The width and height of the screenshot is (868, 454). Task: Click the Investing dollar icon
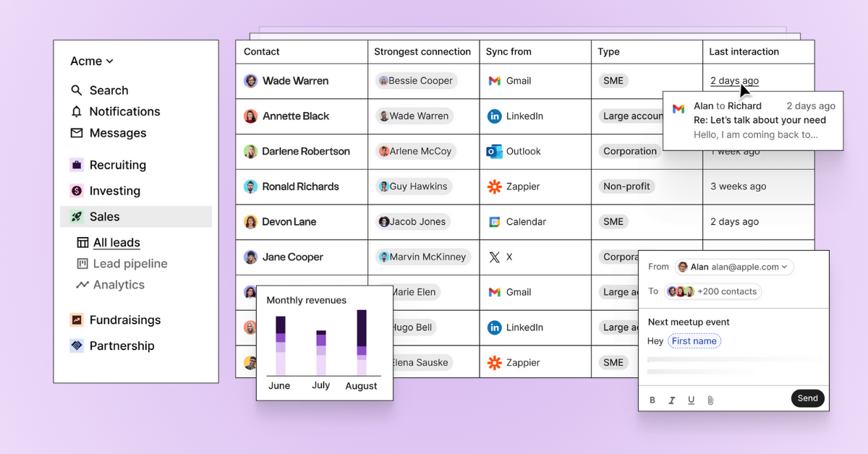[x=77, y=191]
